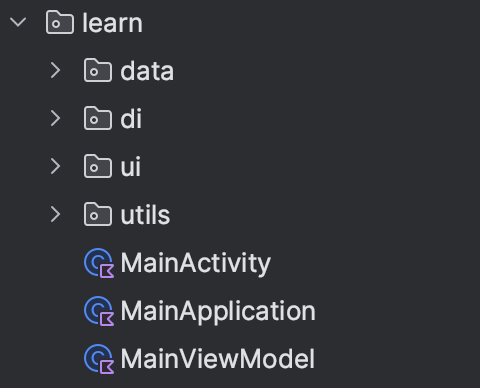
Task: Select the utils folder name
Action: (x=145, y=215)
